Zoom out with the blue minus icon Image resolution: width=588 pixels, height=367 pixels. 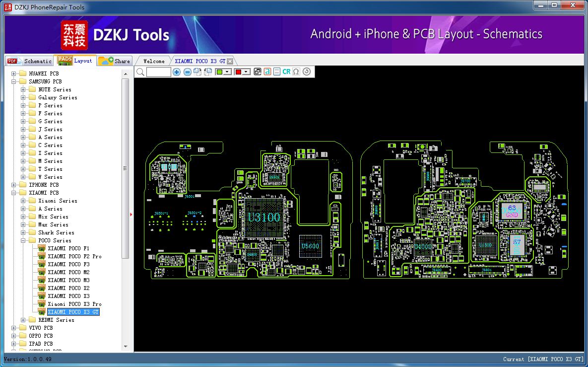[x=187, y=72]
